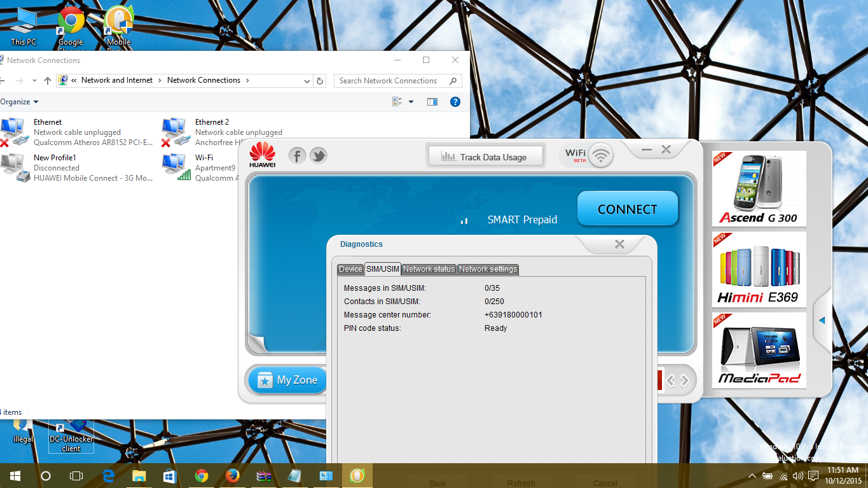The image size is (868, 488).
Task: Open the Ascend G 300 promo
Action: coord(759,189)
